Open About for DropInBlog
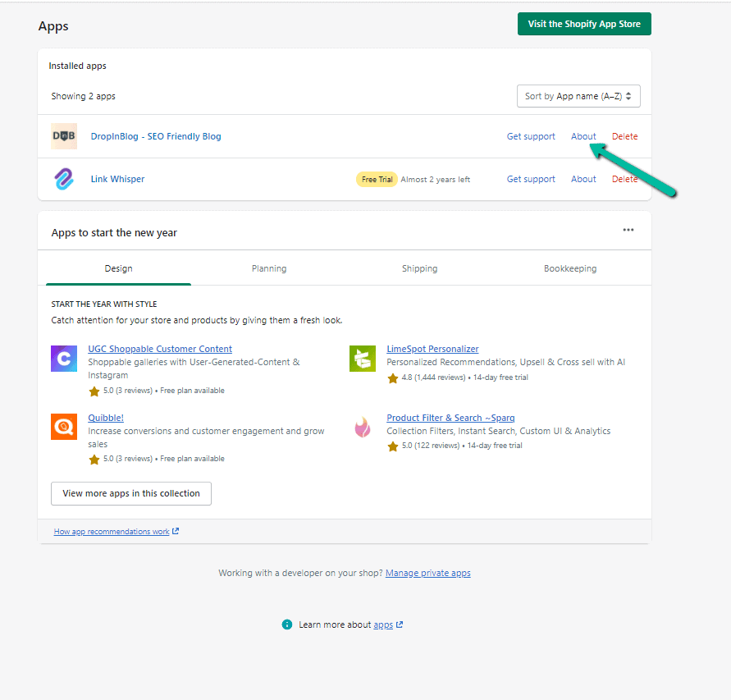This screenshot has width=731, height=700. [x=583, y=136]
